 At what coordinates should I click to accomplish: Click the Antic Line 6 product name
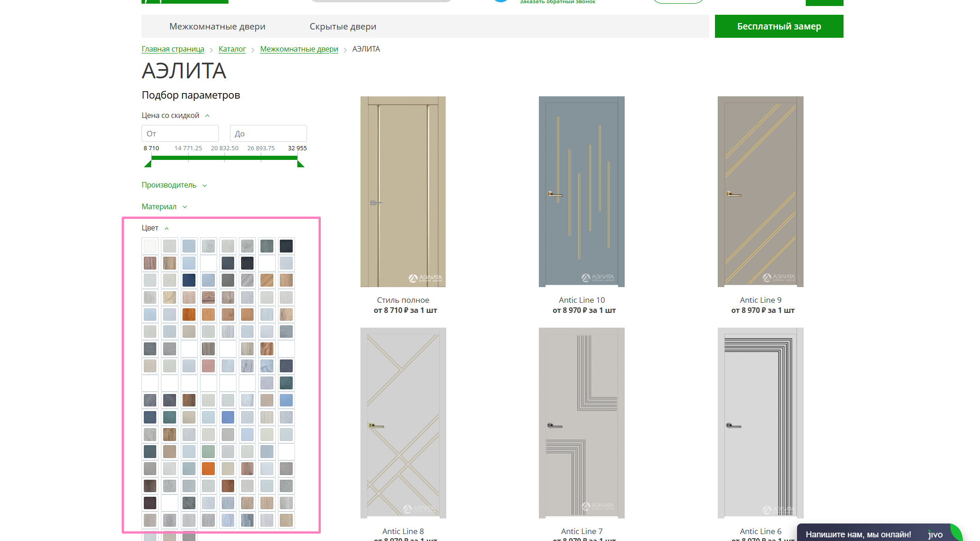coord(761,531)
